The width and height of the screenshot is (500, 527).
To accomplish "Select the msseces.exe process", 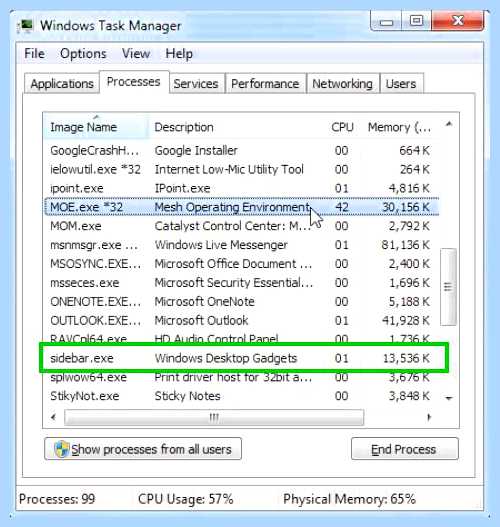I will [x=241, y=282].
